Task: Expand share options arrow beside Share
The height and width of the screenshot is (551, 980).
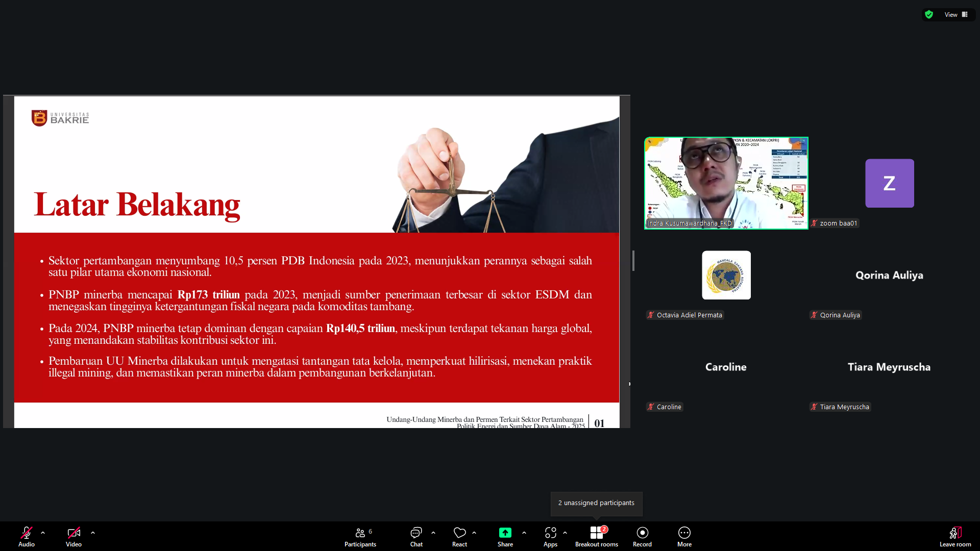Action: coord(524,533)
